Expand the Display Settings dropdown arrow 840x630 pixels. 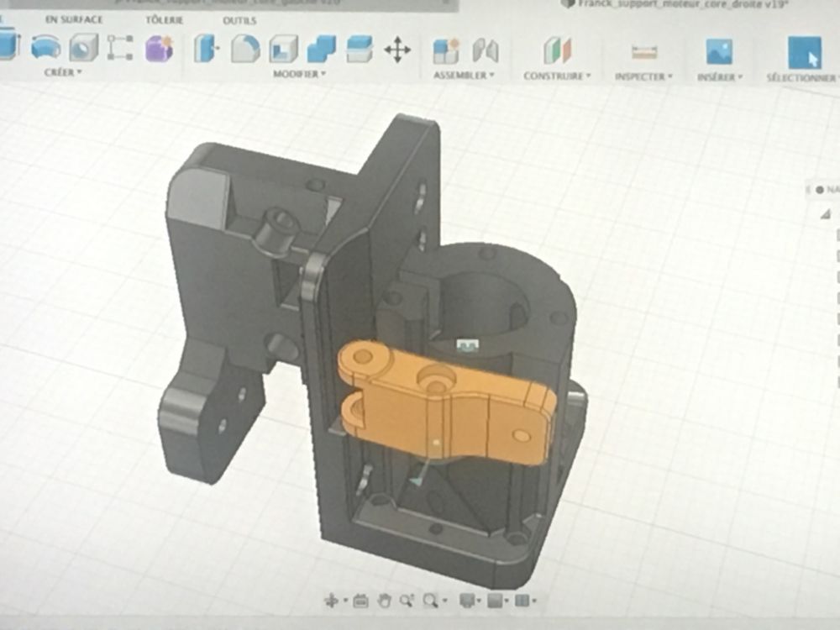click(x=479, y=601)
